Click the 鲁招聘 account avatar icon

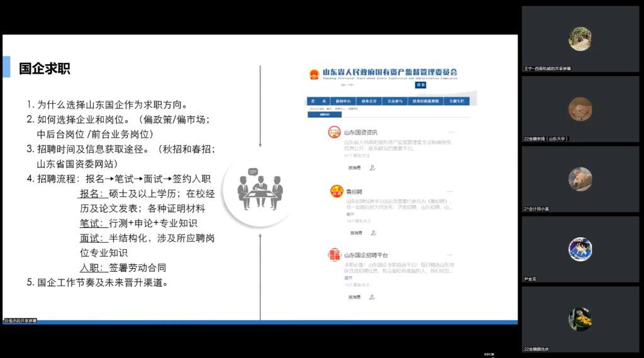(336, 191)
